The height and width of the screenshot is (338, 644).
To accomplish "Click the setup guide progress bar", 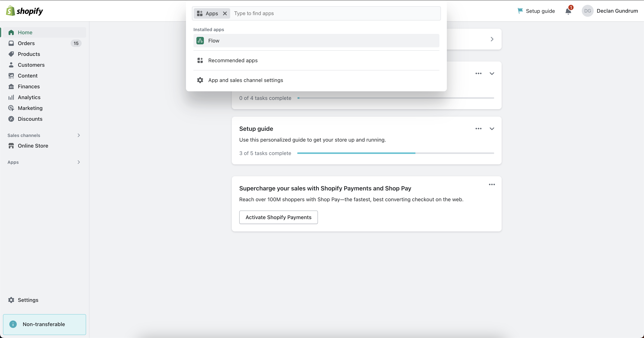I will click(395, 153).
